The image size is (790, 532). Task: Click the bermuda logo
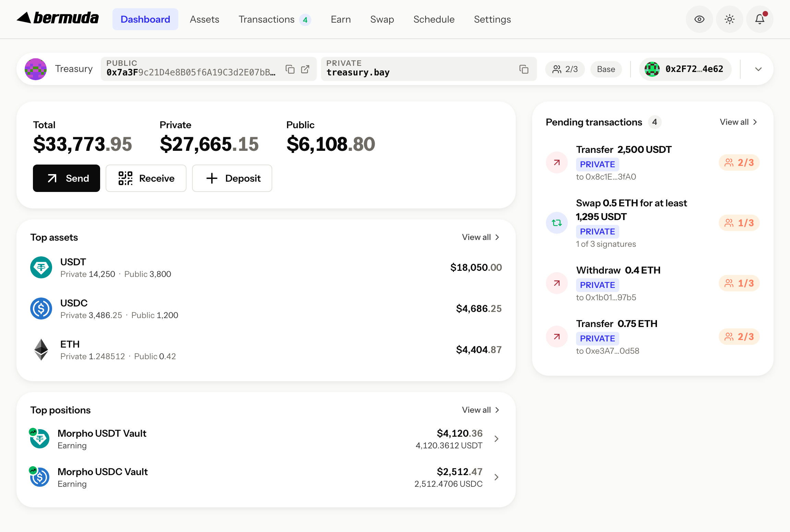click(x=58, y=18)
